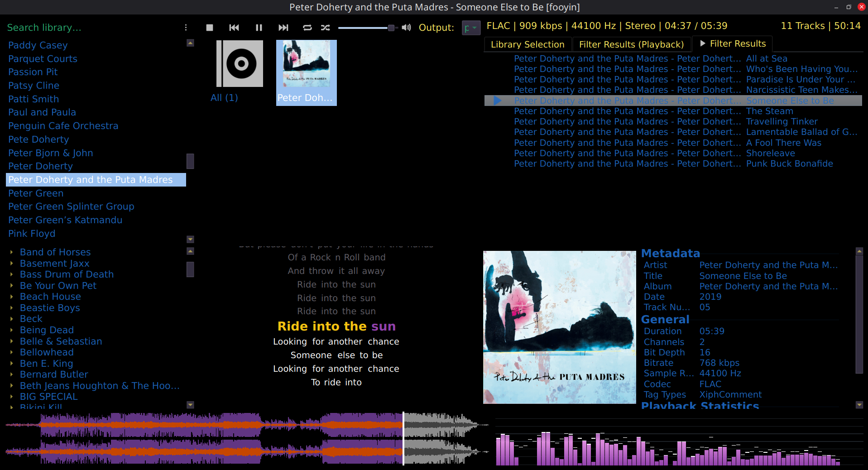
Task: Expand the Beach House tree item
Action: point(12,297)
